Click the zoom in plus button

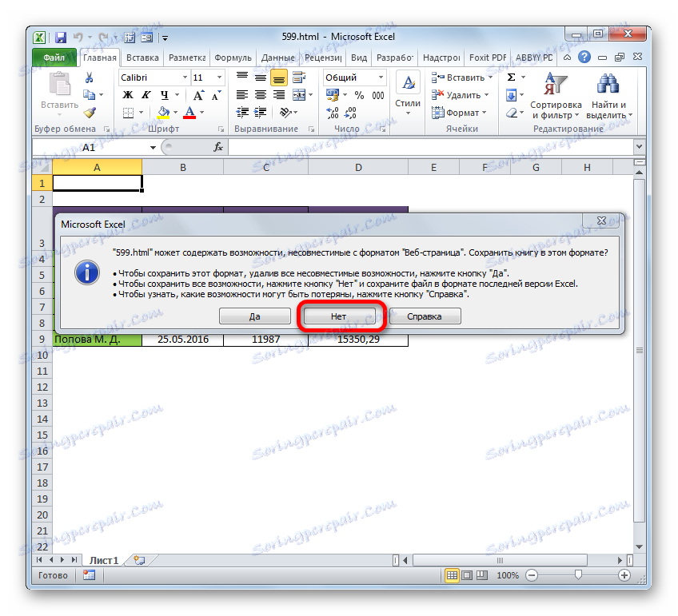(624, 575)
